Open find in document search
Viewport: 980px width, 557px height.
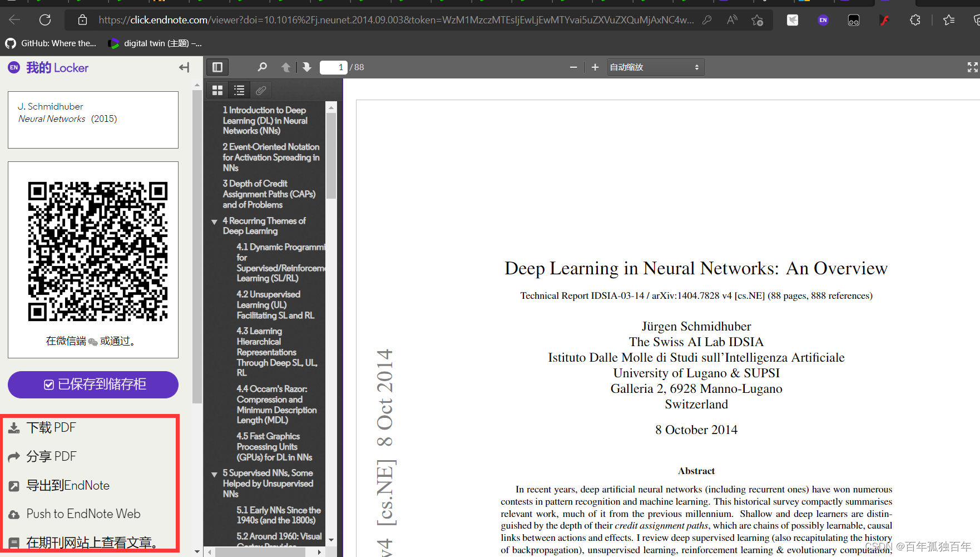pyautogui.click(x=262, y=67)
